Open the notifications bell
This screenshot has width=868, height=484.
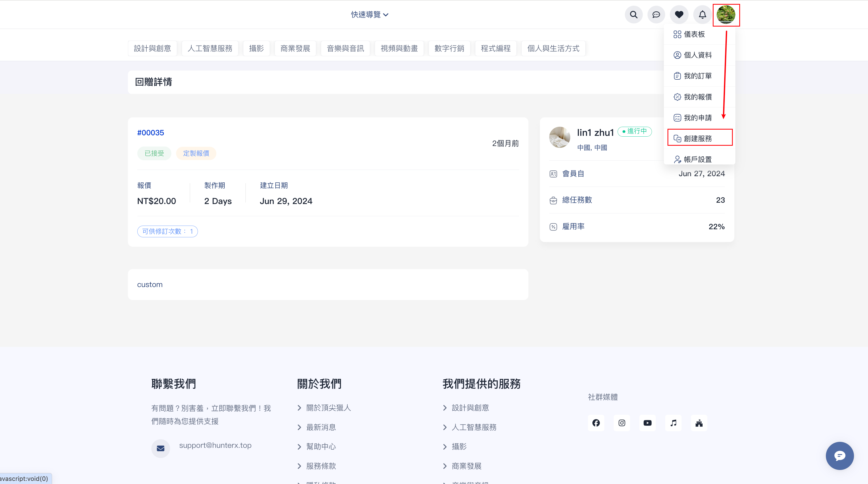pos(702,15)
